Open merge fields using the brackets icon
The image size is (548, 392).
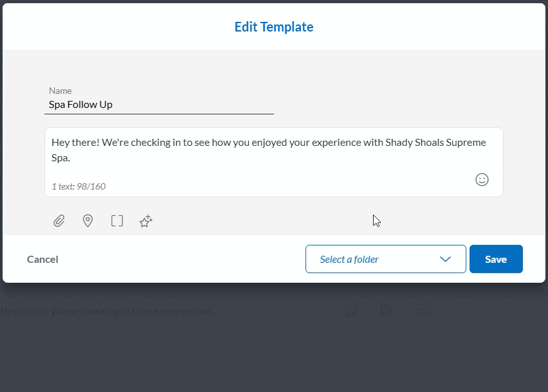tap(116, 221)
